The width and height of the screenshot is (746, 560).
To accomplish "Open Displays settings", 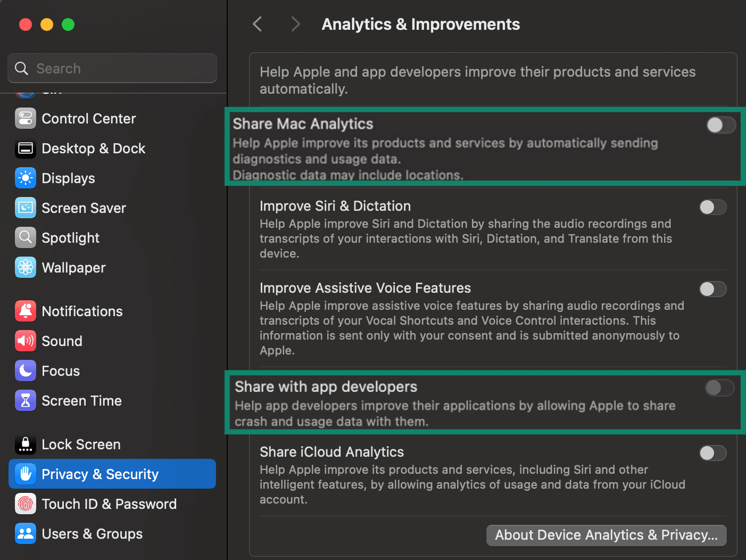I will tap(25, 178).
